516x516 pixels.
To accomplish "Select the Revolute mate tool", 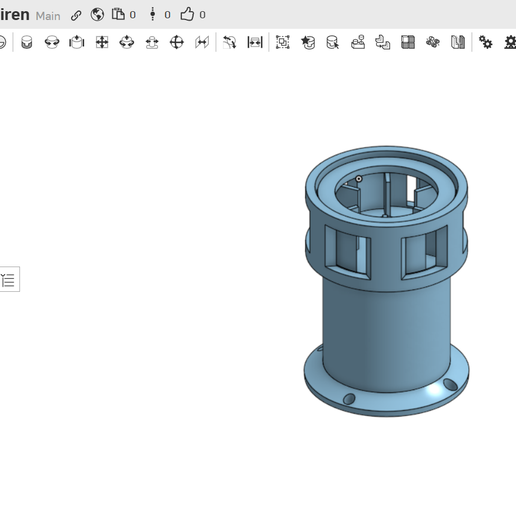I will coord(52,43).
